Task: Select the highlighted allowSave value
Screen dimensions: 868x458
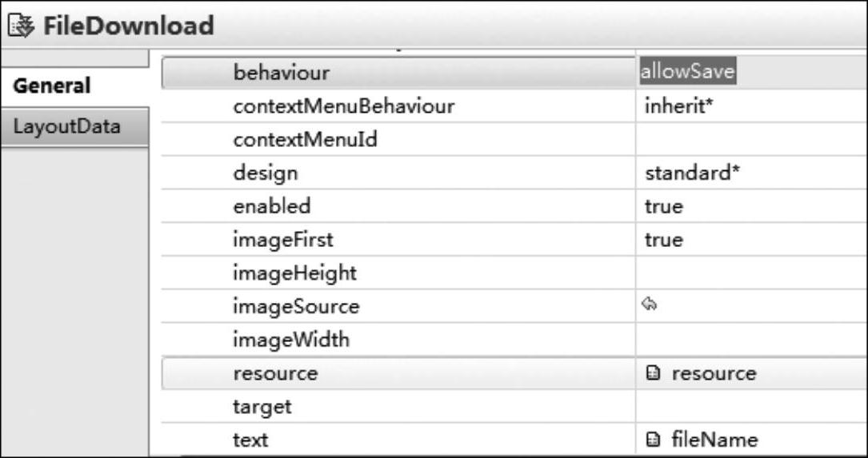Action: coord(687,72)
